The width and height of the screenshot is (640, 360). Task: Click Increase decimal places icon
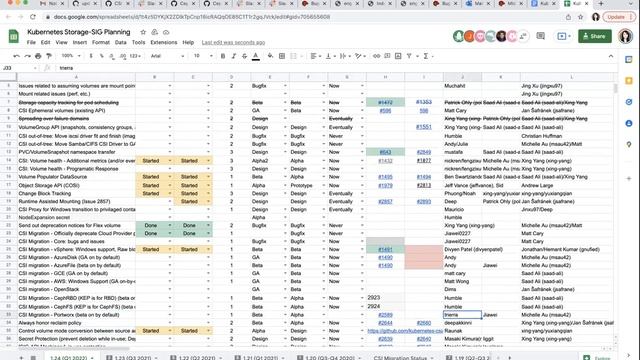tap(123, 56)
